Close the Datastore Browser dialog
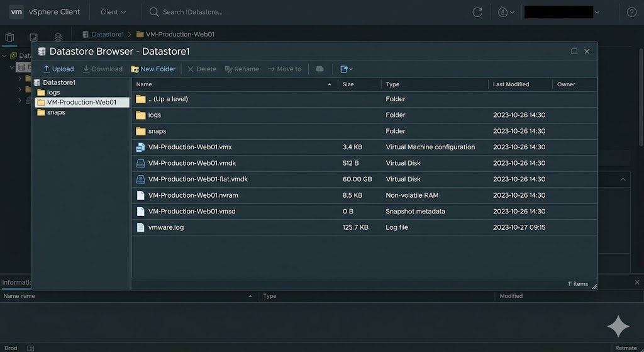This screenshot has height=352, width=644. (587, 52)
